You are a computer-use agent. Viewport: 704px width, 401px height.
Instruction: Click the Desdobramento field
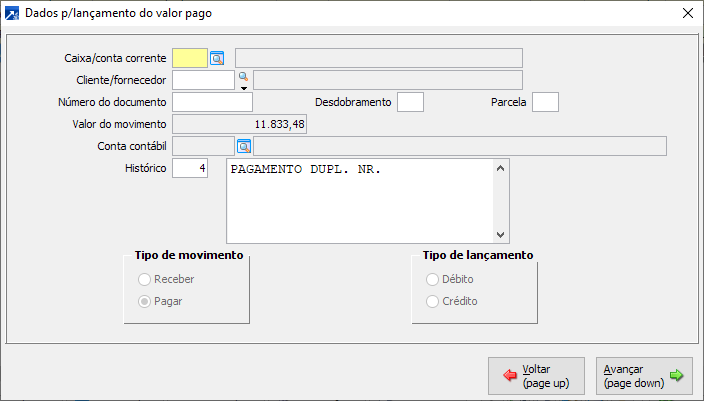click(410, 102)
